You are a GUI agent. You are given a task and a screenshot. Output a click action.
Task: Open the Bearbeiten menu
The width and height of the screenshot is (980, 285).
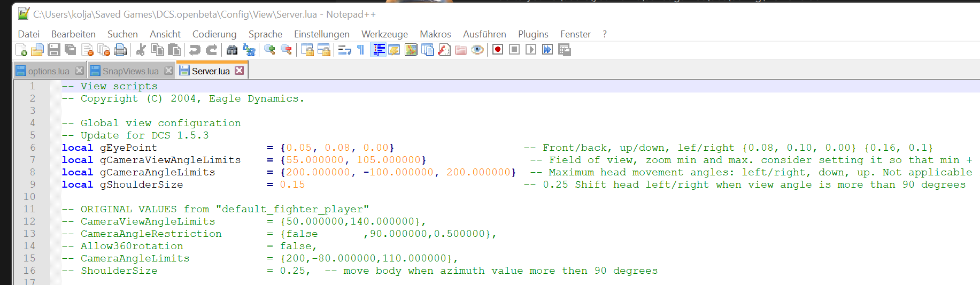coord(73,34)
